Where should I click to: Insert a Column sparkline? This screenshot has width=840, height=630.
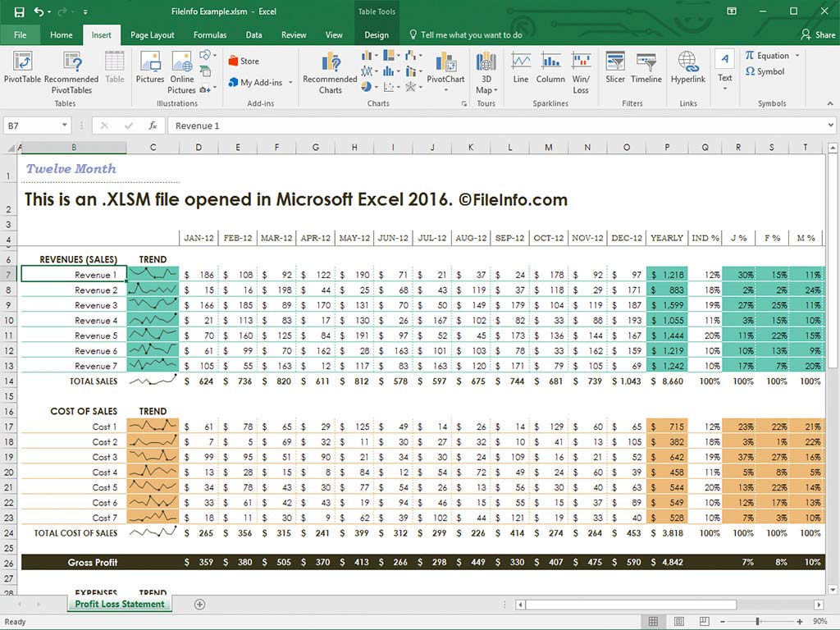coord(550,67)
